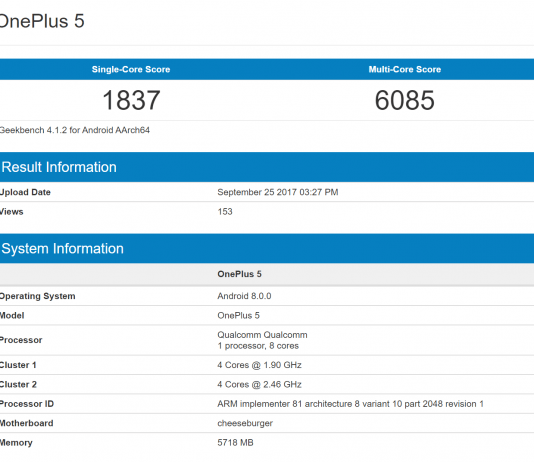The height and width of the screenshot is (462, 534).
Task: Select the single-core score value 1837
Action: point(131,100)
